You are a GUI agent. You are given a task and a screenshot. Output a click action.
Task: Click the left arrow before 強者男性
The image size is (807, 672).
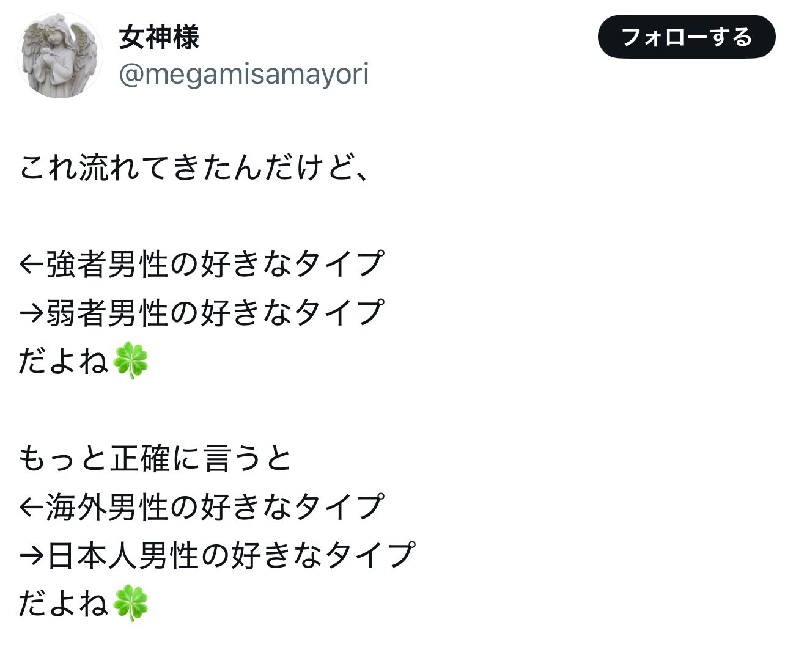point(32,265)
